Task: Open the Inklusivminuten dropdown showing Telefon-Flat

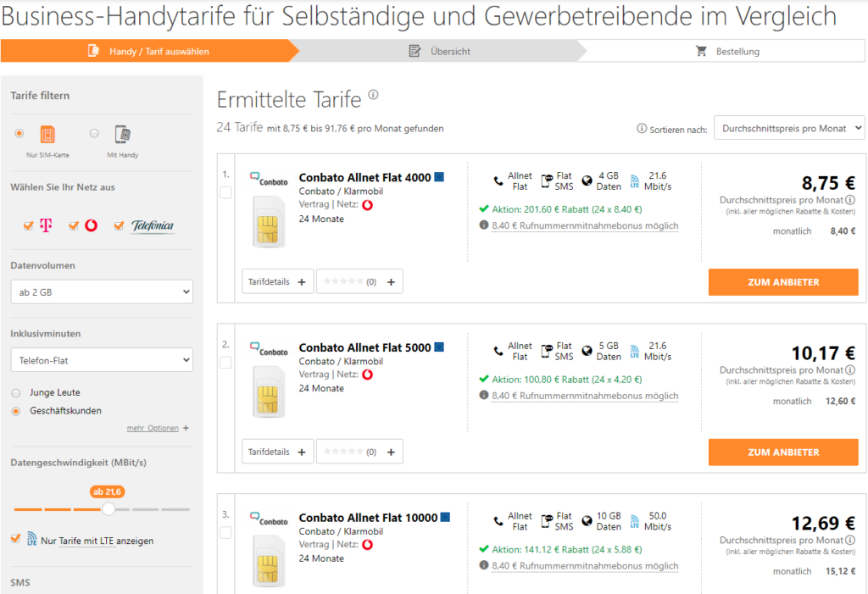Action: click(102, 360)
